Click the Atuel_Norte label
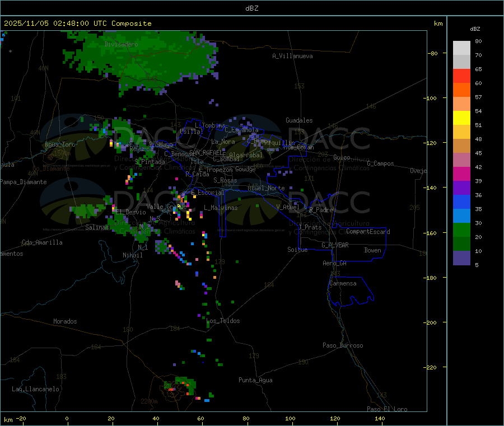Image resolution: width=504 pixels, height=426 pixels. point(266,188)
